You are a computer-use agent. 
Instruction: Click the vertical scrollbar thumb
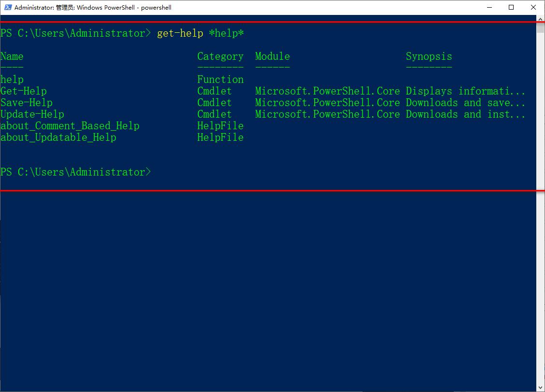[x=540, y=28]
